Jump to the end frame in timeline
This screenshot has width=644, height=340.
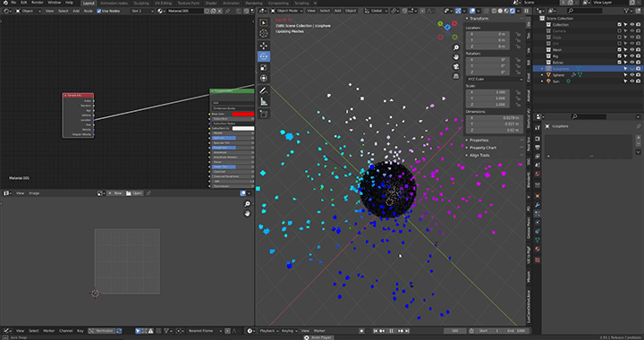(407, 330)
